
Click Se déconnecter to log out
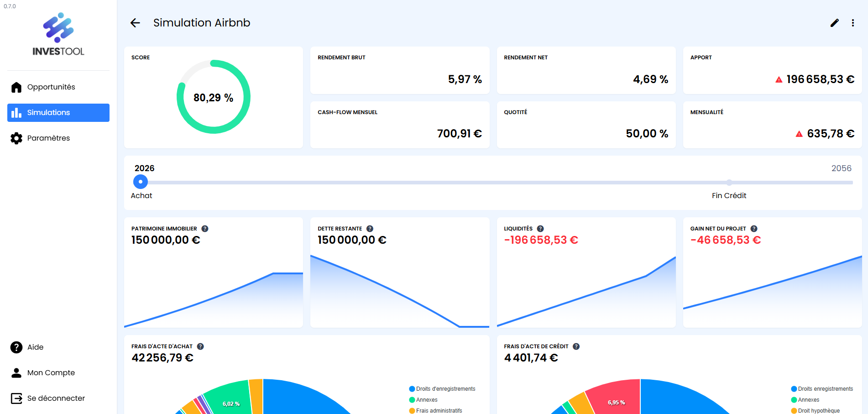[56, 398]
